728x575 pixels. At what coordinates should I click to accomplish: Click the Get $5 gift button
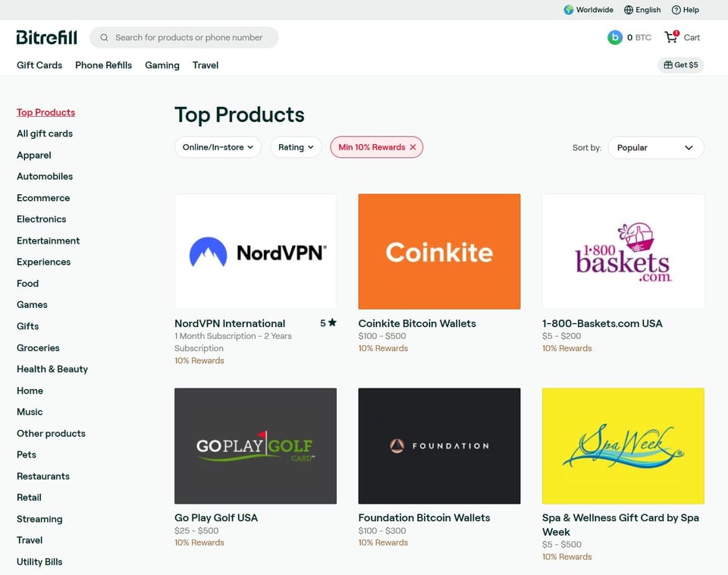click(x=681, y=65)
